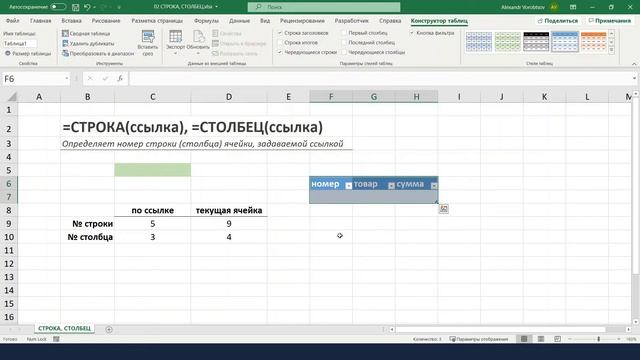Select column header C
640x360 pixels.
(x=153, y=97)
